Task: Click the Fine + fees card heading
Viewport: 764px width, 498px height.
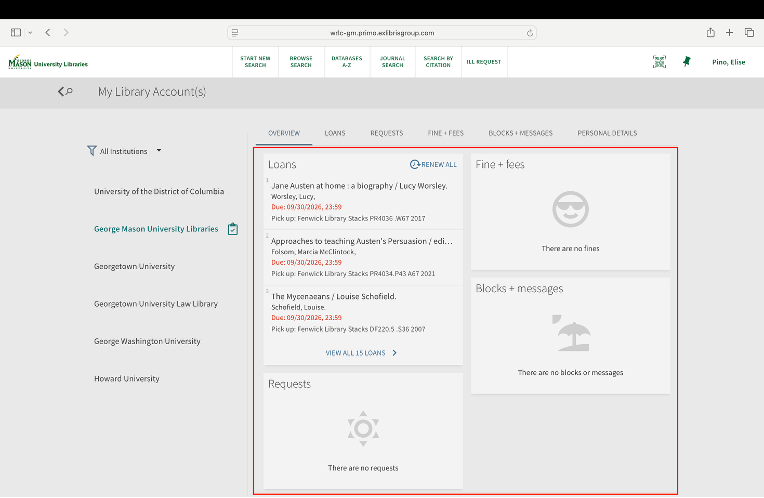Action: [x=500, y=165]
